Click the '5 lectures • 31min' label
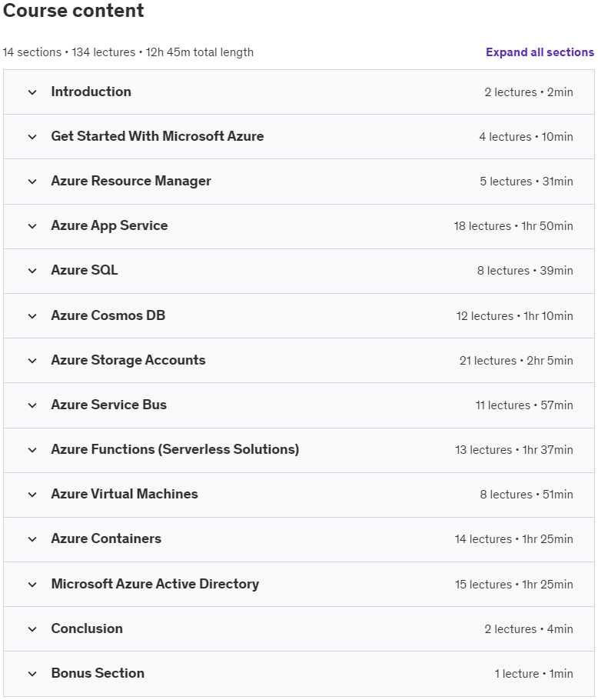Viewport: 598px width, 700px height. click(527, 182)
